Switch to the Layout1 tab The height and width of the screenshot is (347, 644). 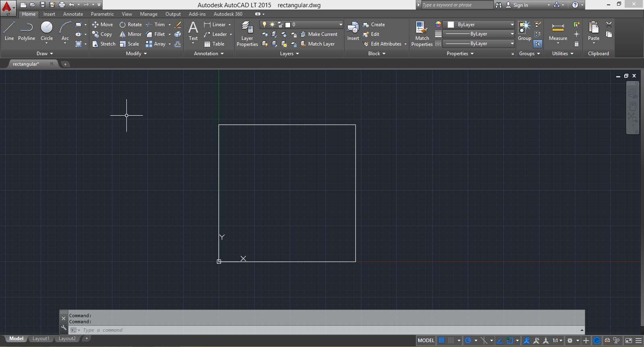click(x=41, y=339)
